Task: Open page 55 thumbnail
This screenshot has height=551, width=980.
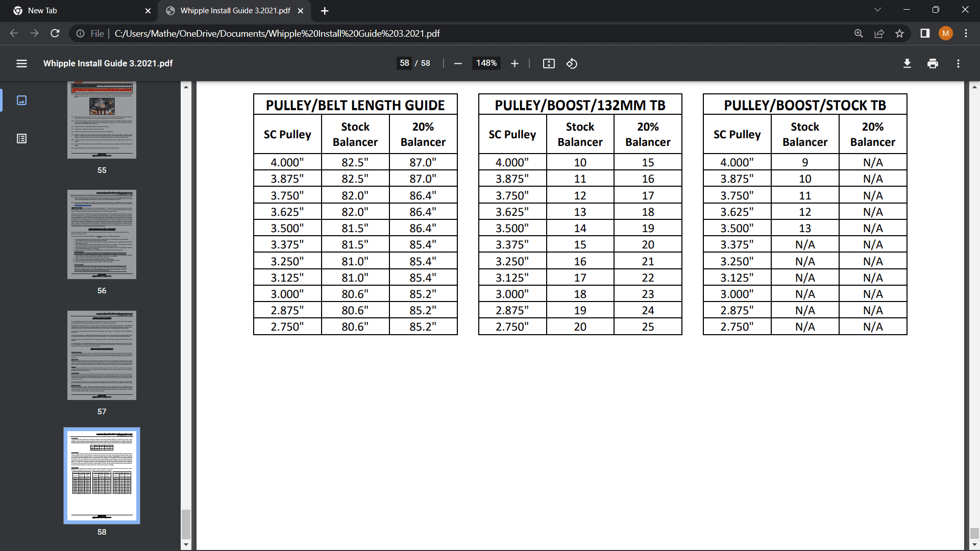Action: click(x=102, y=120)
